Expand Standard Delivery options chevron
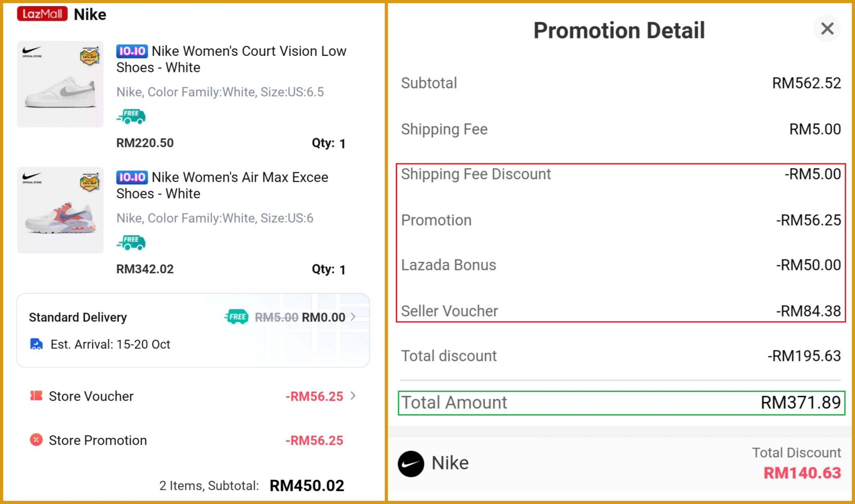This screenshot has height=504, width=855. tap(353, 317)
